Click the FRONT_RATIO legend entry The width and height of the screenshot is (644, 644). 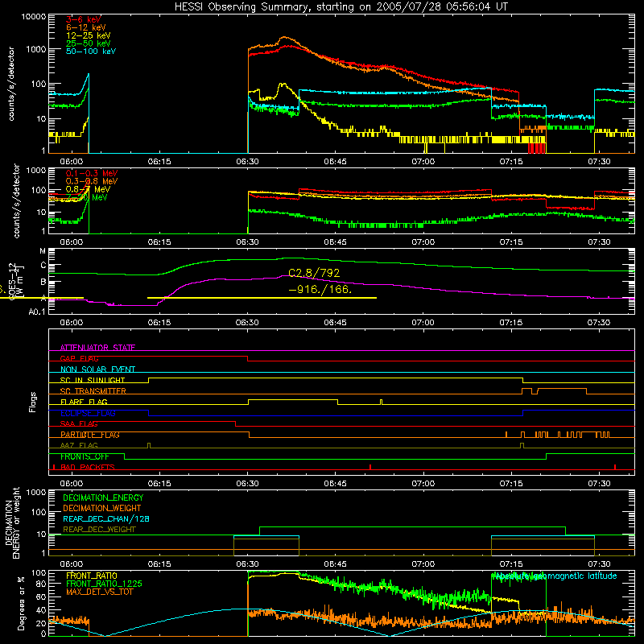click(92, 576)
